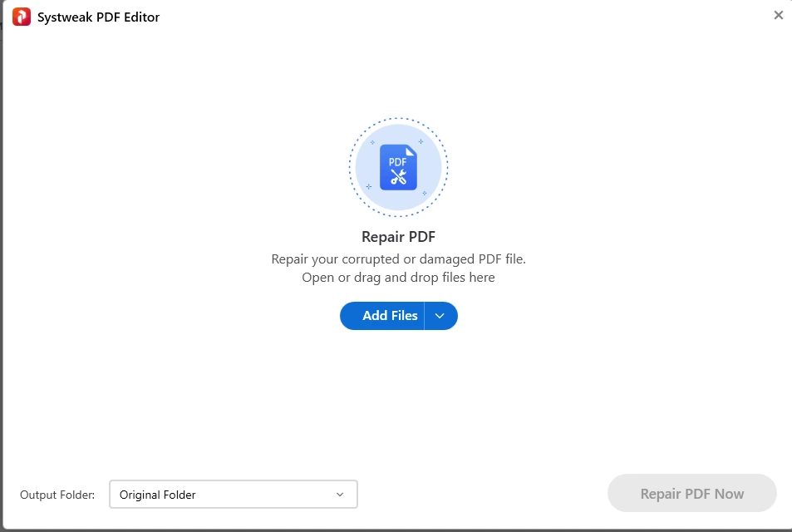Click the 'Repair PDF' heading text
The image size is (792, 532).
399,236
